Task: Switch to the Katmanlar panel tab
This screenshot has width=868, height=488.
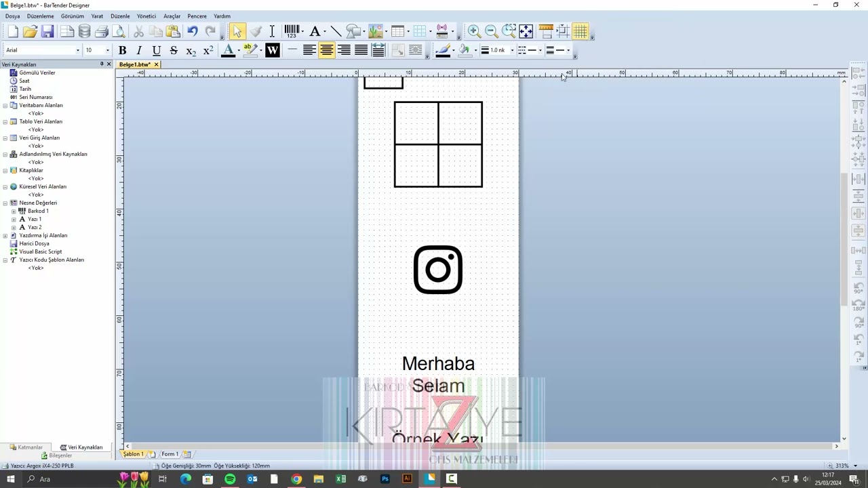Action: [x=26, y=447]
